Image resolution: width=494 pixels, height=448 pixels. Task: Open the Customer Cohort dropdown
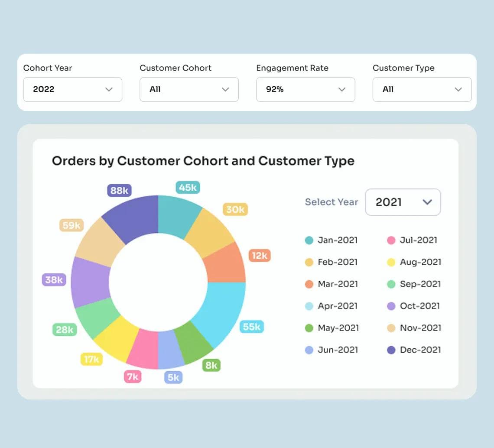click(189, 90)
